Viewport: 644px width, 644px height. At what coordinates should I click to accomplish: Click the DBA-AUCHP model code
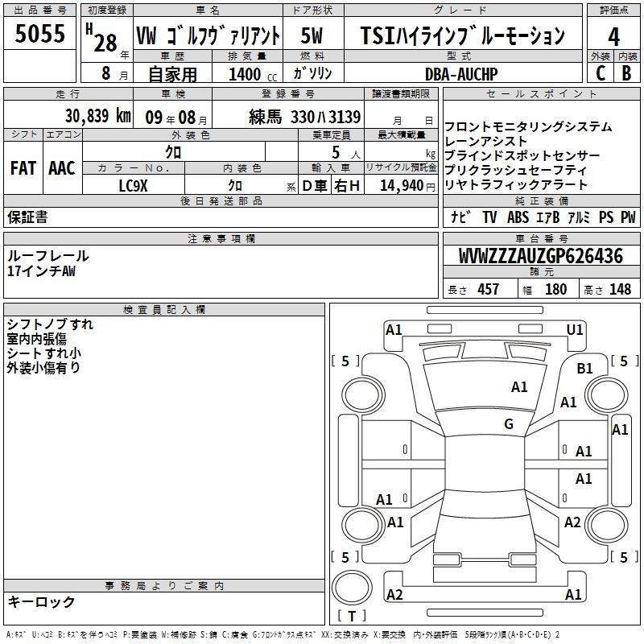click(461, 74)
